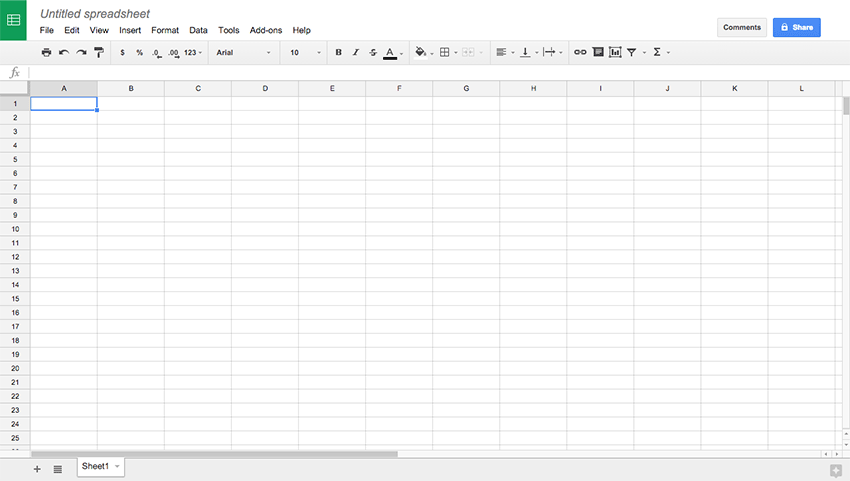
Task: Click the vertical scrollbar thumb
Action: [x=846, y=106]
